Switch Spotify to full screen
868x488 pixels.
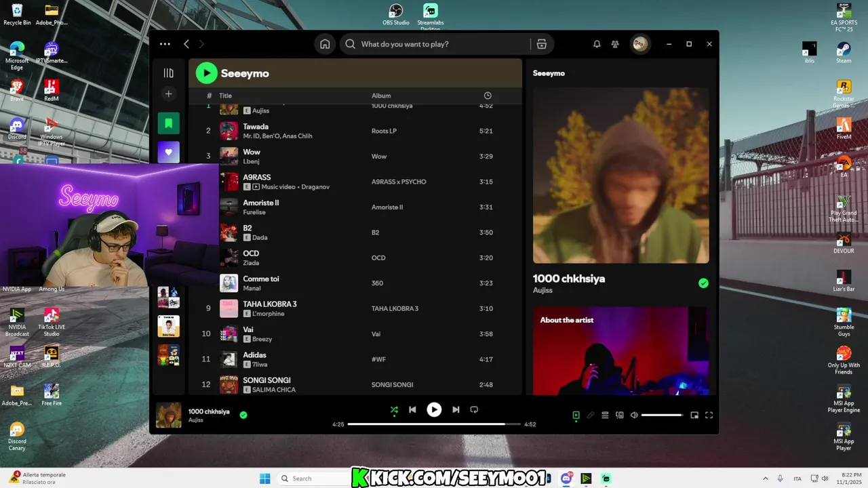(x=709, y=415)
